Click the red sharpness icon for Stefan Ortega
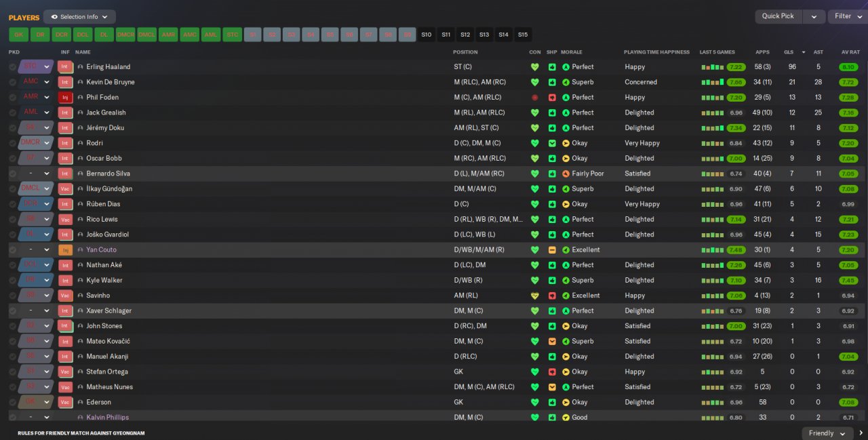 tap(552, 372)
